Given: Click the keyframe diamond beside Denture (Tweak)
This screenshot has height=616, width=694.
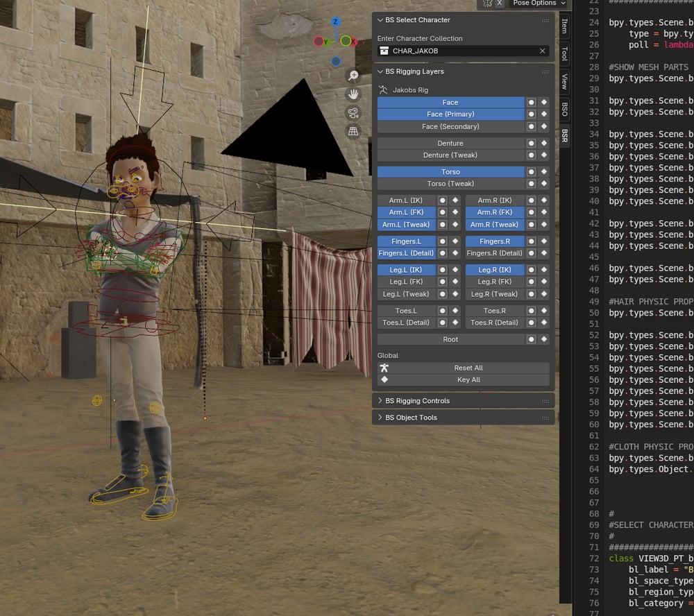Looking at the screenshot, I should click(544, 155).
